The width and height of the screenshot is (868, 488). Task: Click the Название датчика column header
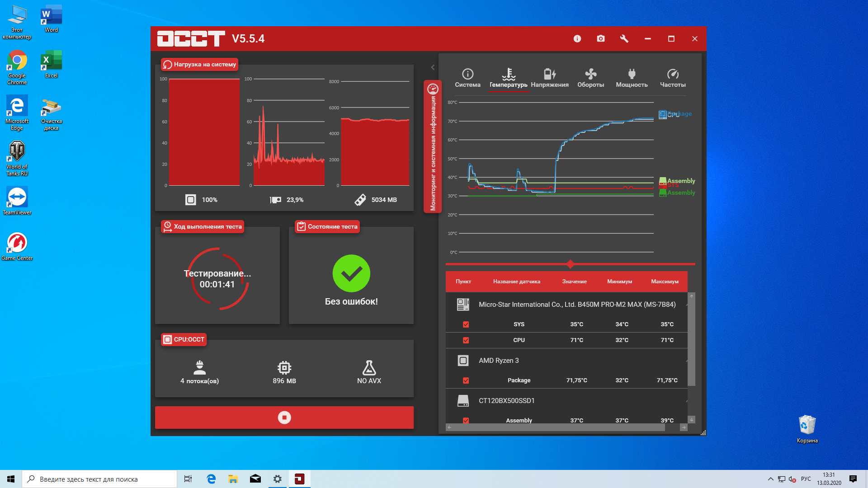point(517,282)
